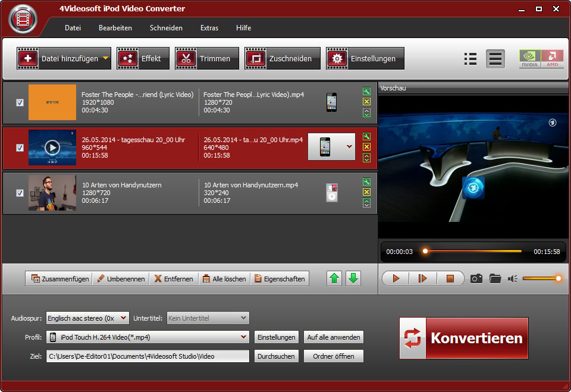Click iPod device icon in Handynutzern row
Image resolution: width=571 pixels, height=392 pixels.
[x=332, y=193]
